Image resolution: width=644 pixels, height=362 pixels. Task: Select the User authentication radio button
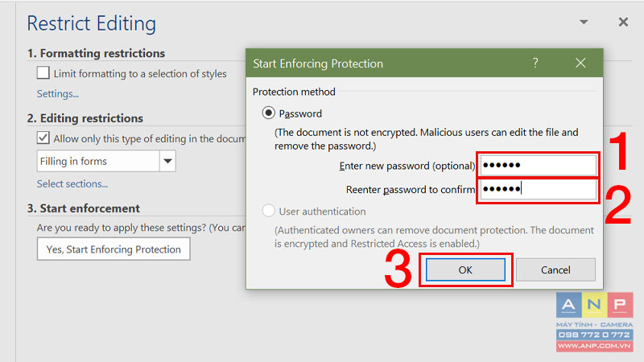coord(268,211)
